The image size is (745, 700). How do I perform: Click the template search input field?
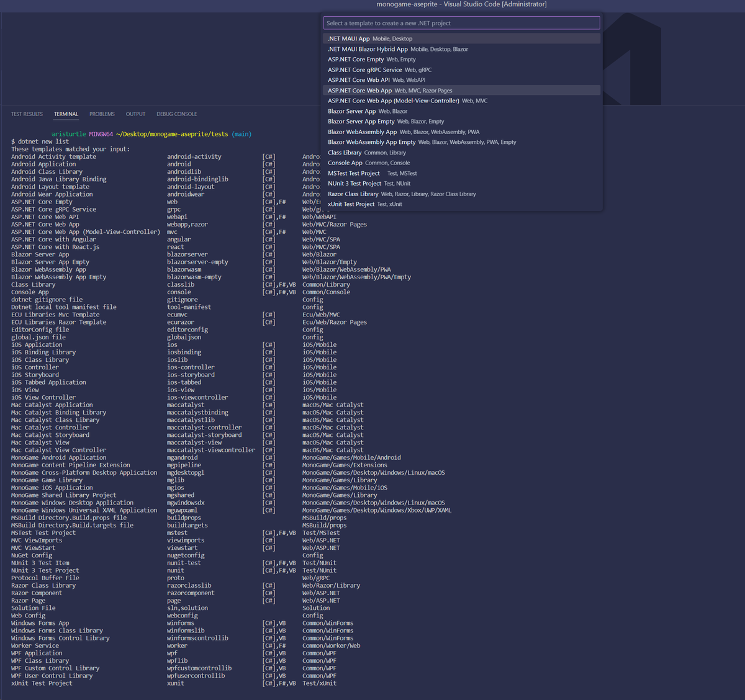[462, 23]
